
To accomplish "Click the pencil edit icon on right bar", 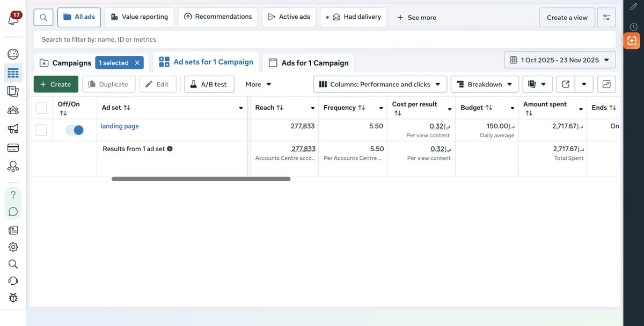I will (x=633, y=6).
